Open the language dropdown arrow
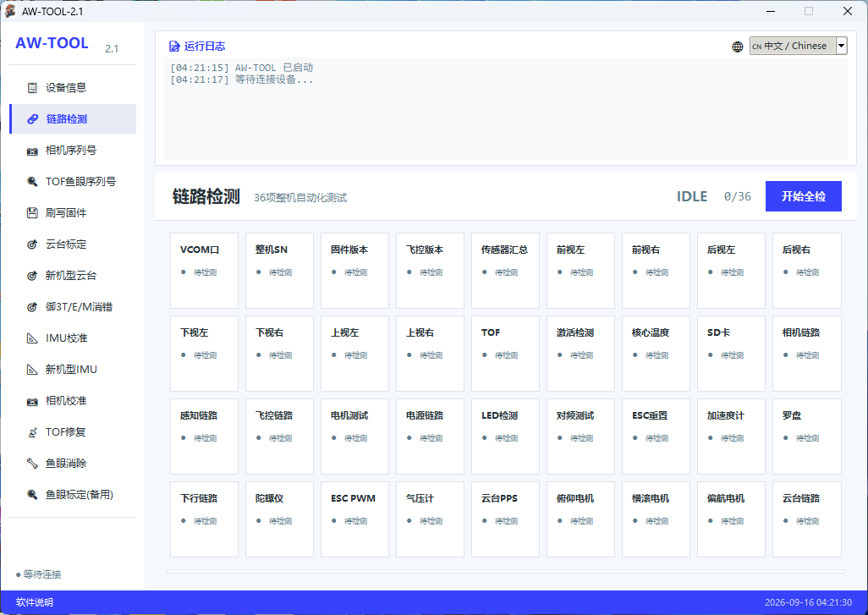868x615 pixels. 842,46
